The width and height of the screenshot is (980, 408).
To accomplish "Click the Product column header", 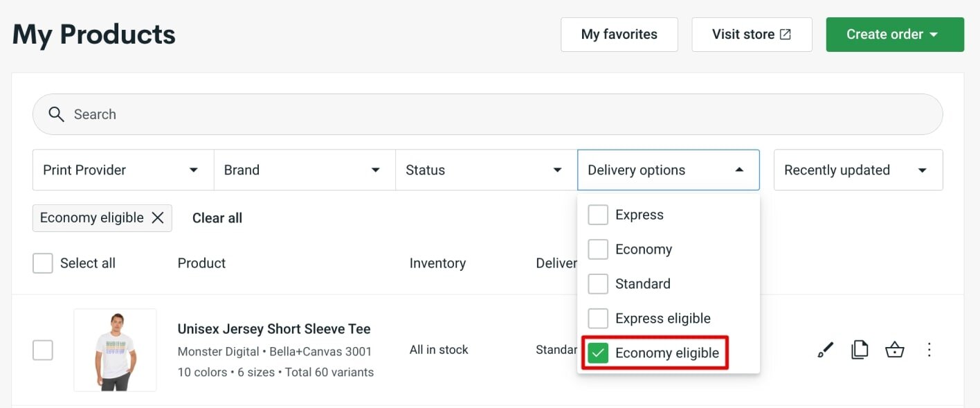I will 201,263.
